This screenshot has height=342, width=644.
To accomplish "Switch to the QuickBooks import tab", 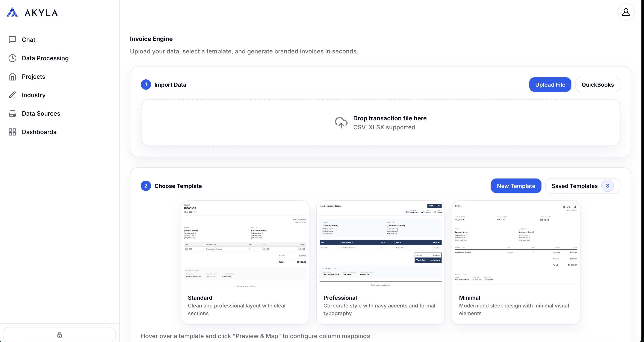I will click(x=597, y=85).
